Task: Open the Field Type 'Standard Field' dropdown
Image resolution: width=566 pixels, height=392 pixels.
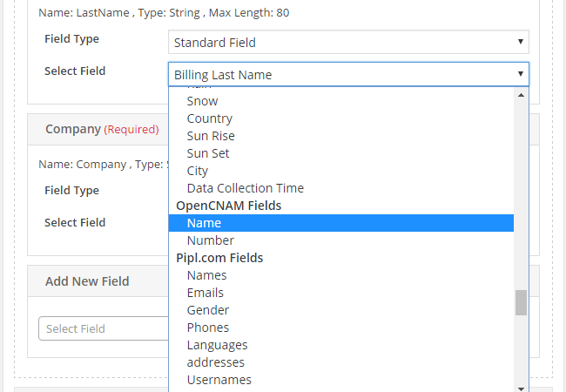Action: 347,42
